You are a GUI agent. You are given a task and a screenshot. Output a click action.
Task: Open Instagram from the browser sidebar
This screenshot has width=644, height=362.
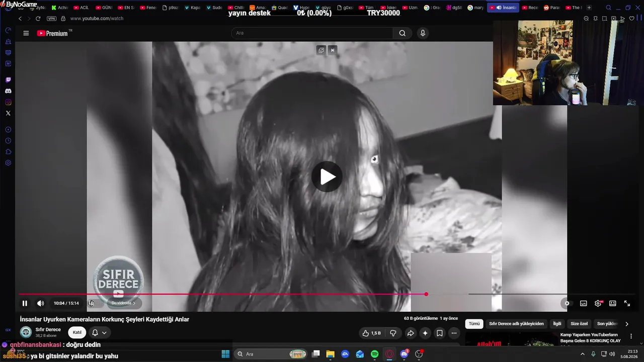(x=8, y=102)
